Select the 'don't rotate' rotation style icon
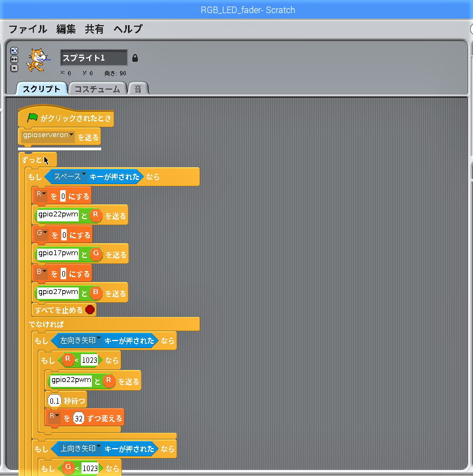 (x=14, y=68)
